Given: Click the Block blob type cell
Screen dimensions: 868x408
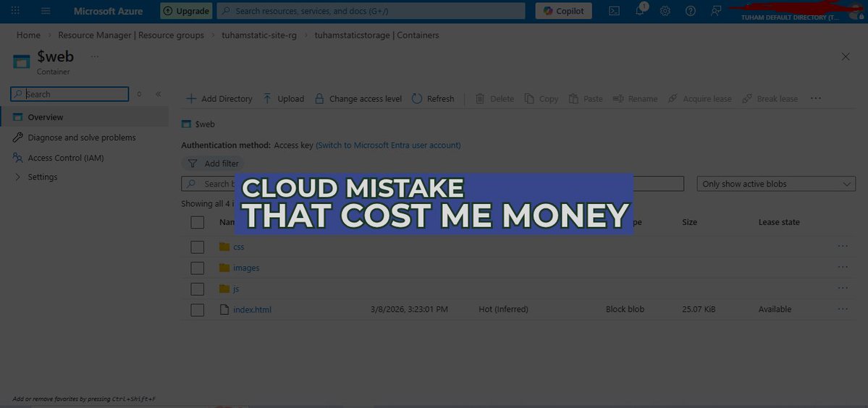Looking at the screenshot, I should pyautogui.click(x=625, y=310).
